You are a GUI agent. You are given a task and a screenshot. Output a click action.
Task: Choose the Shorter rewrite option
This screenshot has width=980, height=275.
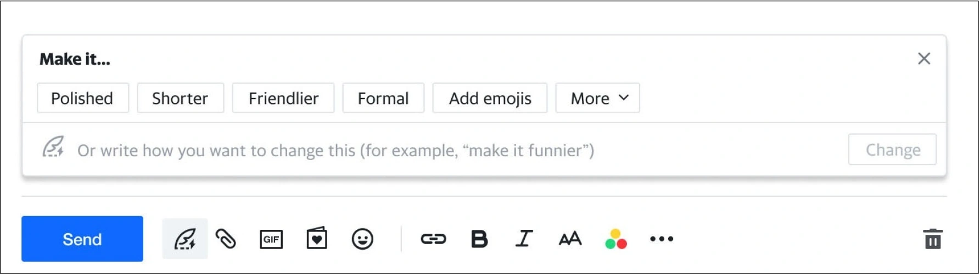[x=180, y=98]
